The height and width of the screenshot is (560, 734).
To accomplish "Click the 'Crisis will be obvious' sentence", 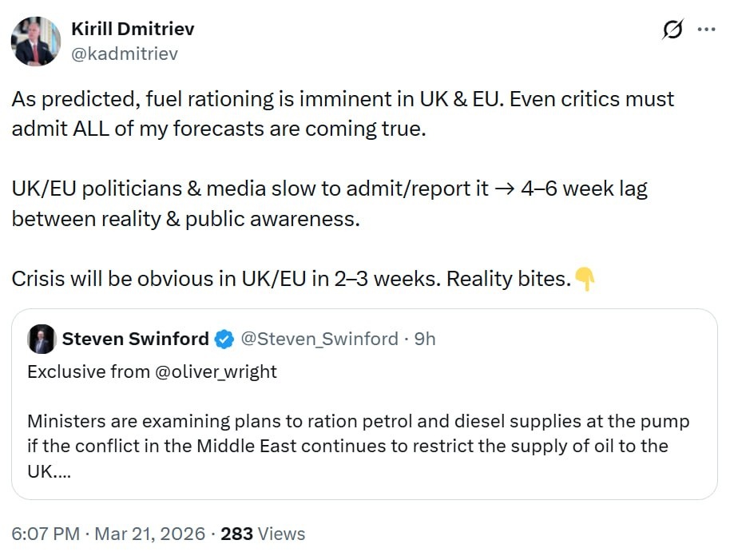I will point(292,279).
